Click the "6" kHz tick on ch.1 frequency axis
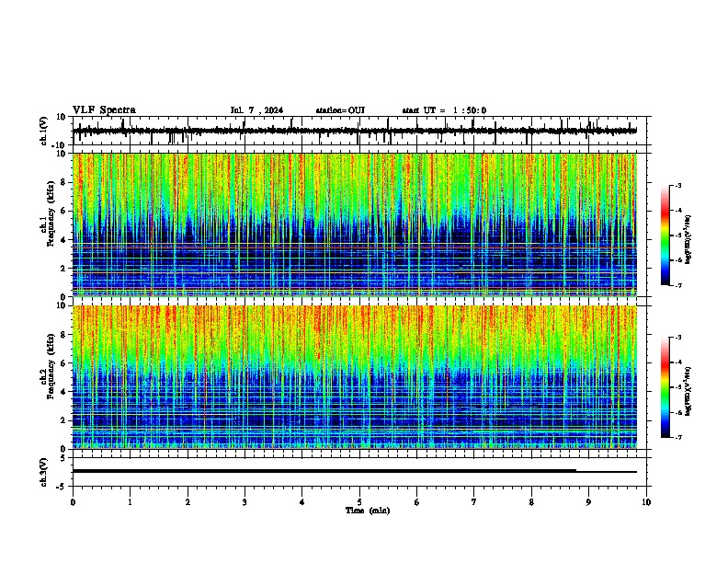The width and height of the screenshot is (728, 563). (63, 212)
